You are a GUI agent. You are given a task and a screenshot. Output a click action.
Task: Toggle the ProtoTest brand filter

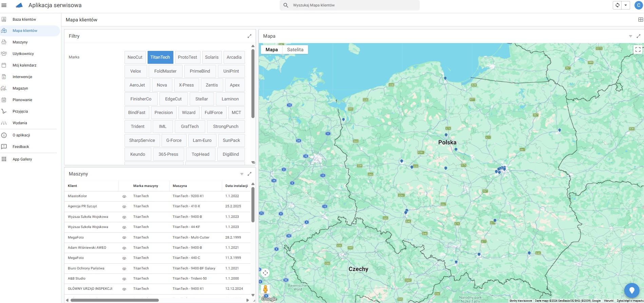(188, 57)
